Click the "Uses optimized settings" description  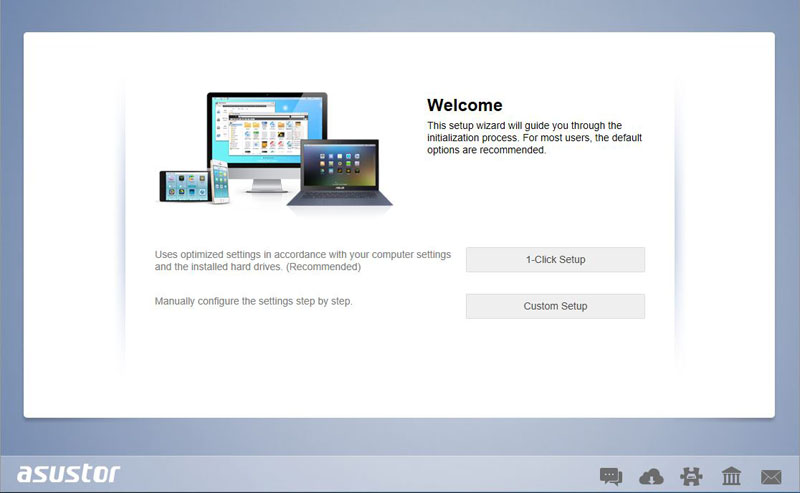303,260
